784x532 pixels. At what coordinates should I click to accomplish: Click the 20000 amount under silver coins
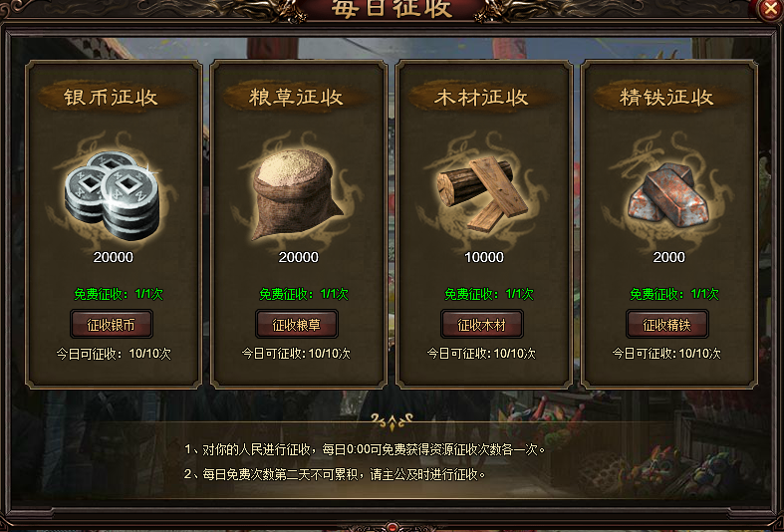(114, 257)
